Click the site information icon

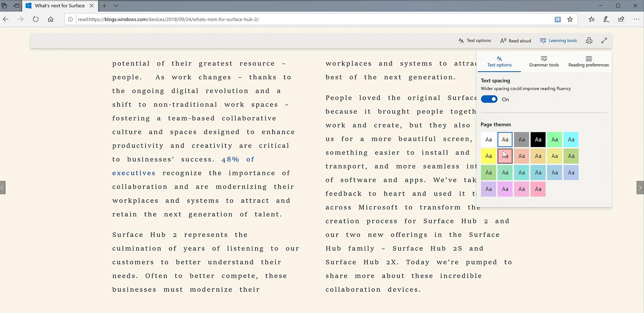(70, 19)
